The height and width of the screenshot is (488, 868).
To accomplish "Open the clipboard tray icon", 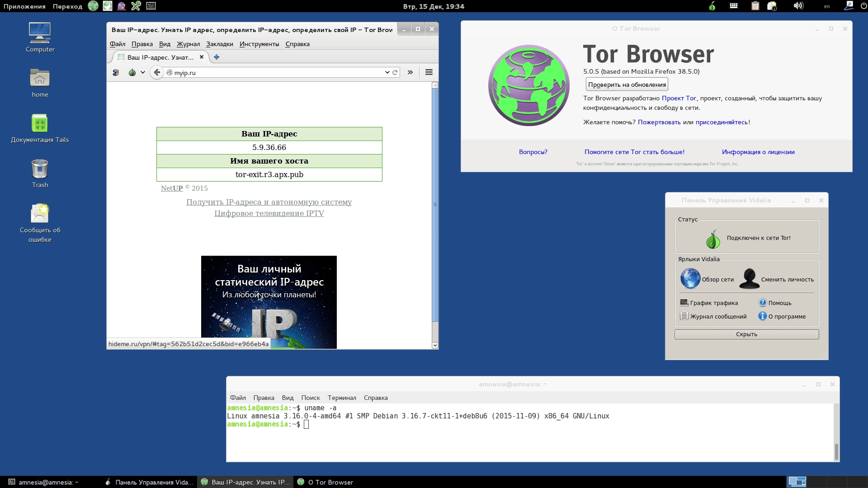I will (755, 6).
